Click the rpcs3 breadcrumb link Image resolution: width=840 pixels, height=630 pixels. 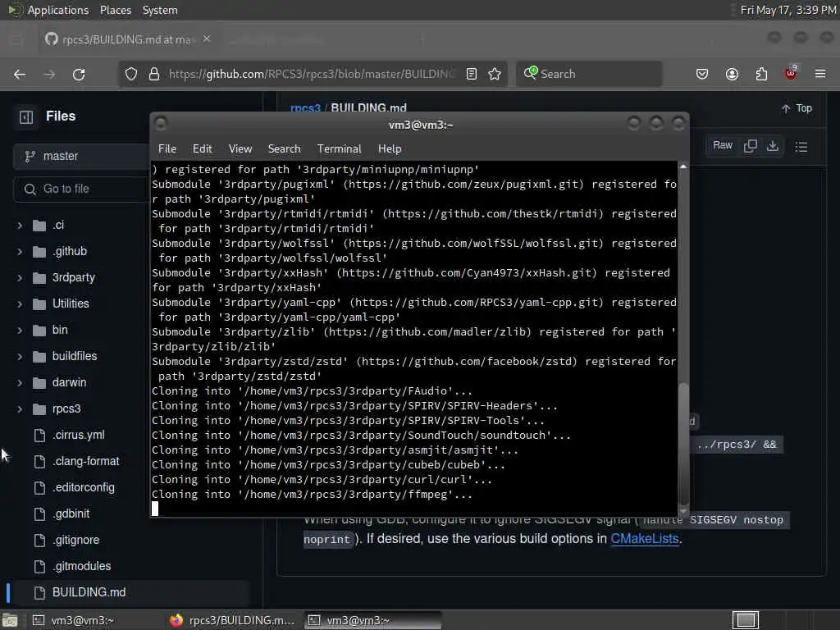pyautogui.click(x=305, y=109)
